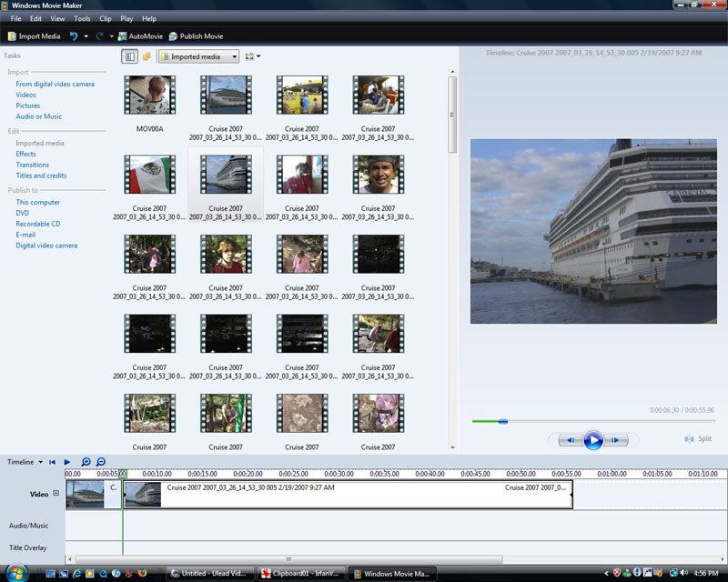
Task: Select the highlighted cruise ship clip thumbnail
Action: pyautogui.click(x=226, y=175)
